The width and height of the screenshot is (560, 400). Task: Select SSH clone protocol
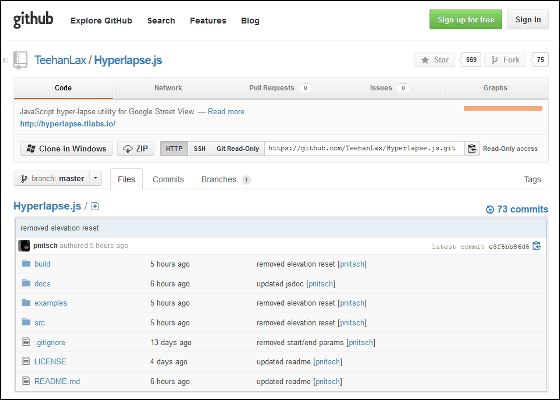[200, 149]
